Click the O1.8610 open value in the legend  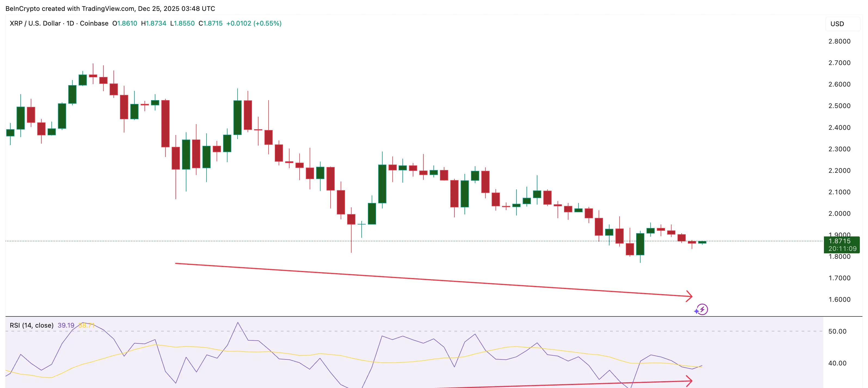125,24
